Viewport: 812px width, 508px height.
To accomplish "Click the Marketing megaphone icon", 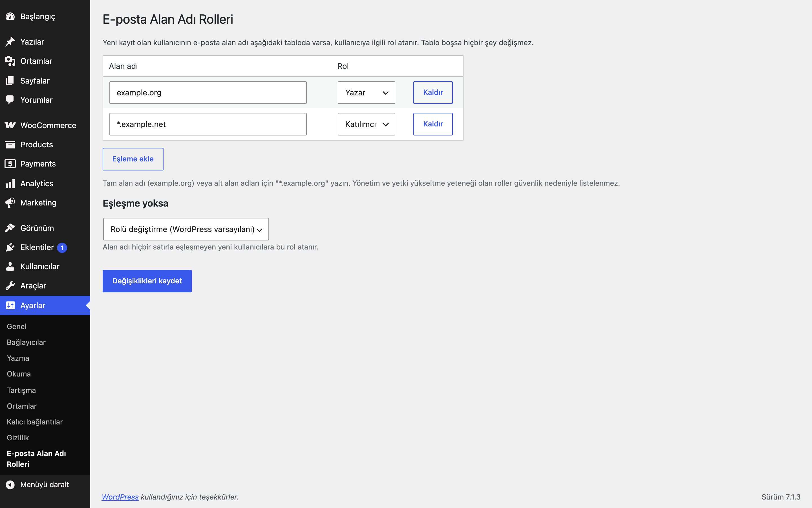I will point(10,203).
